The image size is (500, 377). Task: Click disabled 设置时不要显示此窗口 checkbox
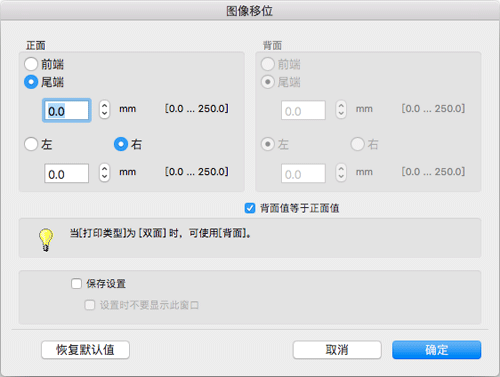pyautogui.click(x=90, y=305)
